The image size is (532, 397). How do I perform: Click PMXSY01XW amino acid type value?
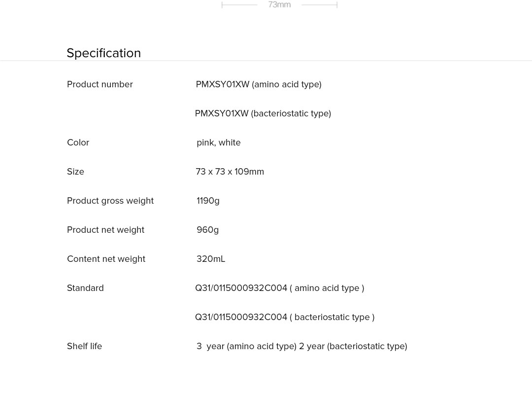pyautogui.click(x=259, y=84)
